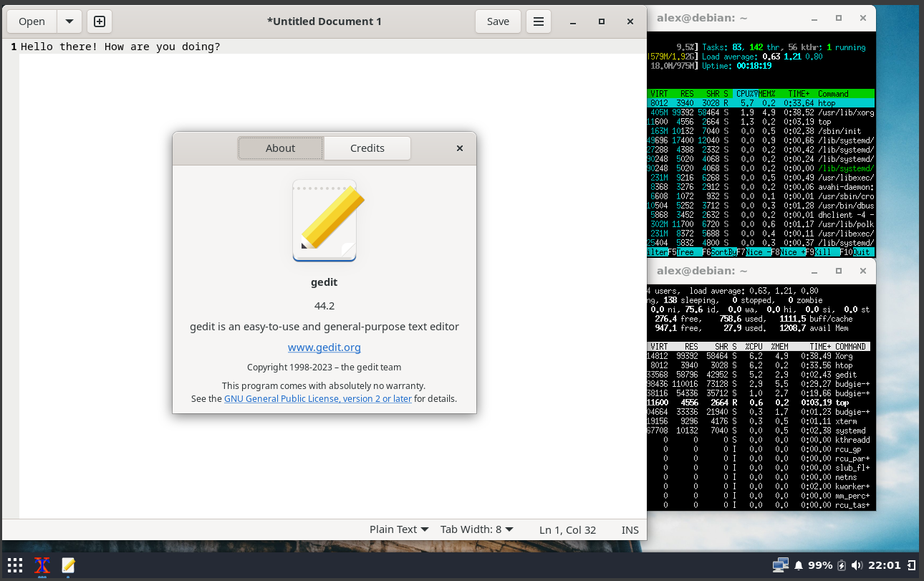Select the About tab
This screenshot has width=924, height=581.
click(280, 148)
